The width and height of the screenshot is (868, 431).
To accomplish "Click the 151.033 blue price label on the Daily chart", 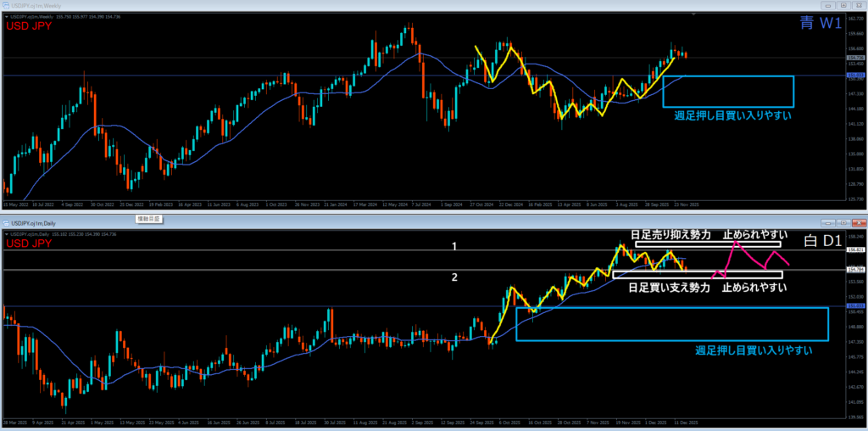I will pos(855,305).
